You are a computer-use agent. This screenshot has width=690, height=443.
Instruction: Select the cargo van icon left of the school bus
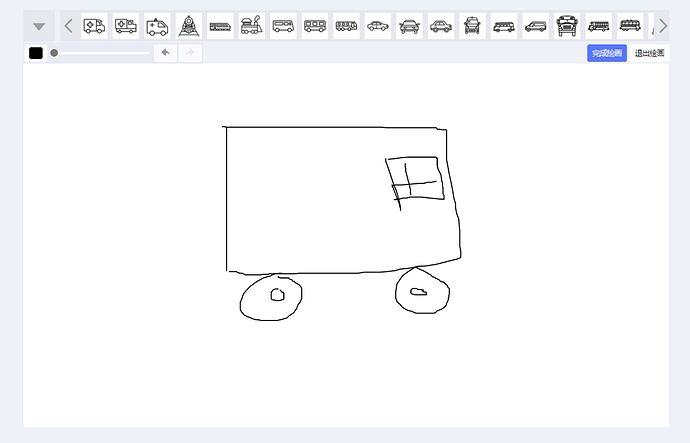(536, 26)
